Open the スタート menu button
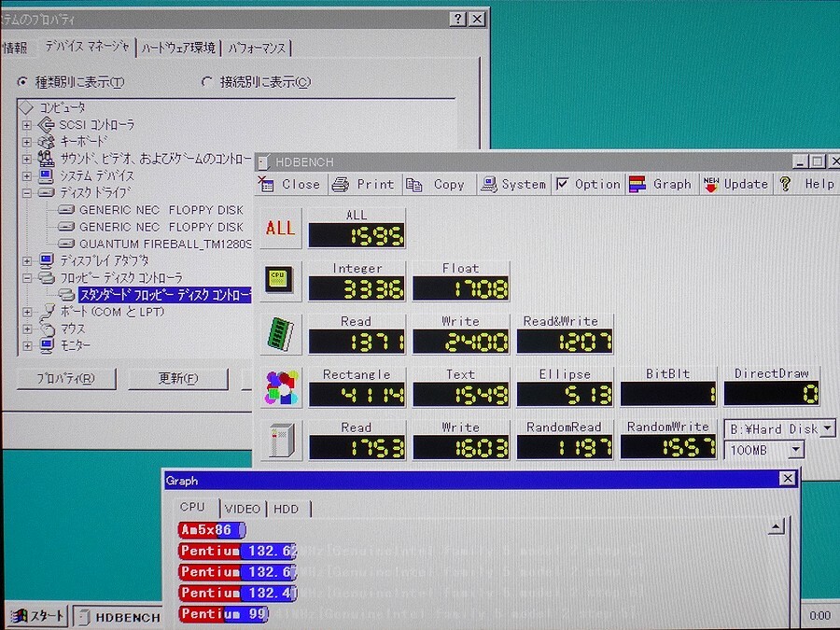The height and width of the screenshot is (630, 840). pyautogui.click(x=37, y=616)
